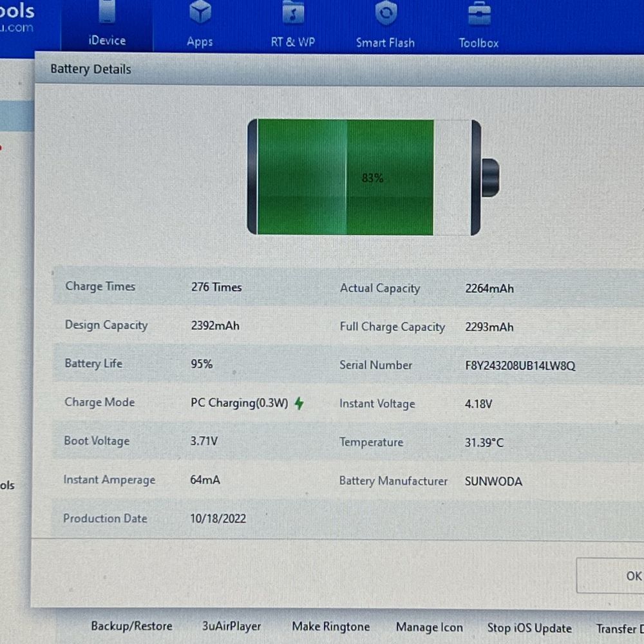Switch to the RT & WP tab label
Viewport: 644px width, 644px height.
(293, 42)
